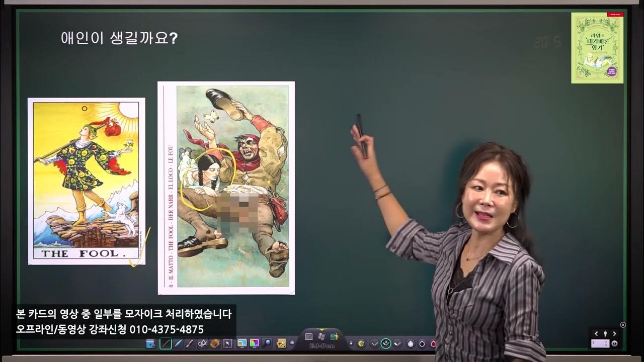Choose the black ink drop color

click(422, 344)
